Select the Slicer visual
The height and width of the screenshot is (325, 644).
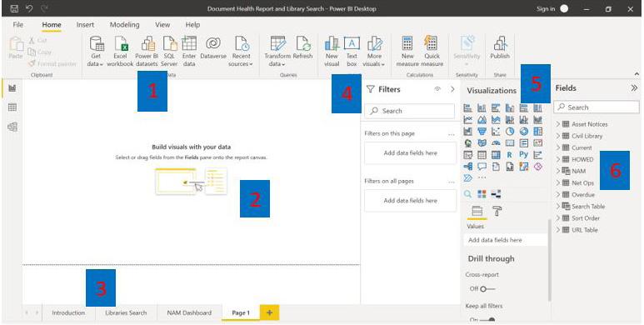[468, 155]
